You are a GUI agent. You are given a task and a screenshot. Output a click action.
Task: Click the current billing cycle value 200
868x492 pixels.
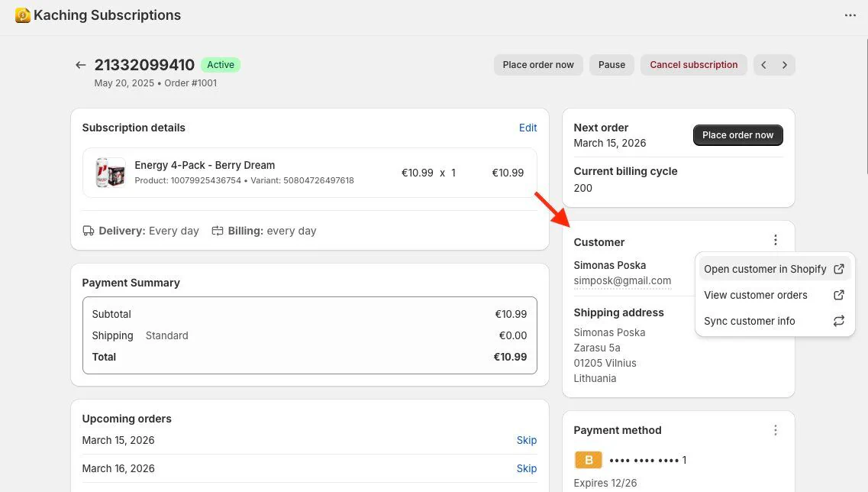point(583,188)
